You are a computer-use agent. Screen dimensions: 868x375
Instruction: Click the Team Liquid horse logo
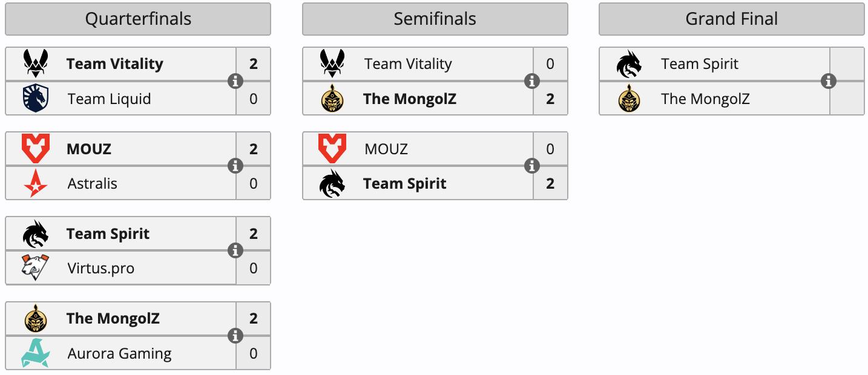click(36, 99)
